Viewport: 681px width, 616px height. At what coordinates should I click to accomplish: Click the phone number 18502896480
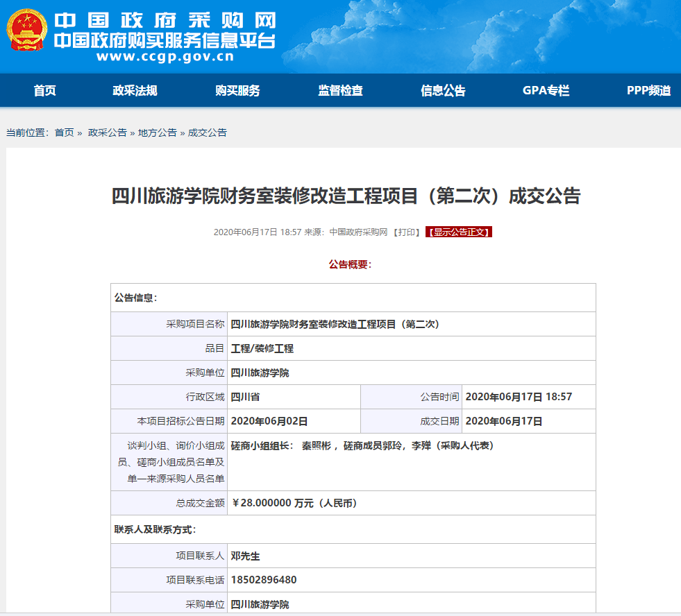pos(264,580)
